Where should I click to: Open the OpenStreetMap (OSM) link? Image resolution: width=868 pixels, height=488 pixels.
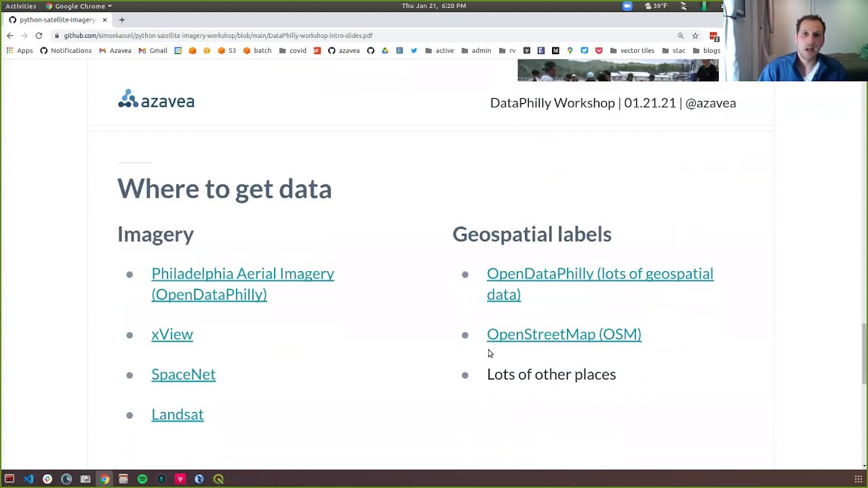pos(564,334)
